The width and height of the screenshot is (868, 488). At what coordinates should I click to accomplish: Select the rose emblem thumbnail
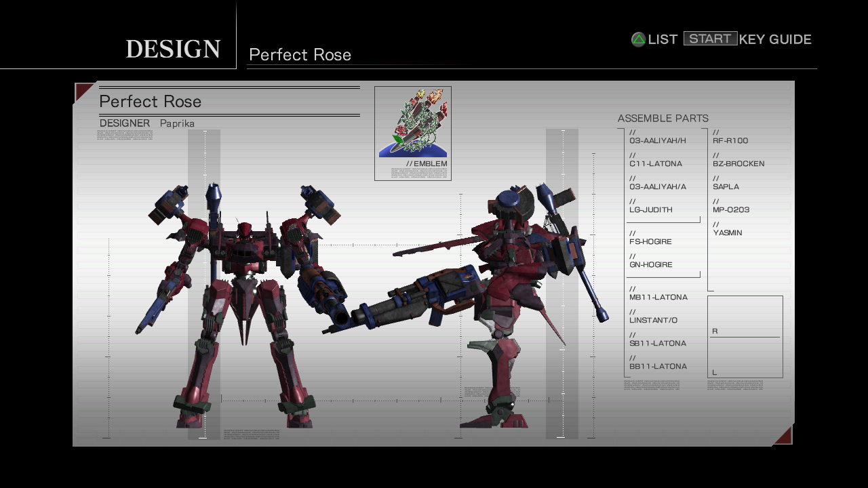coord(413,123)
